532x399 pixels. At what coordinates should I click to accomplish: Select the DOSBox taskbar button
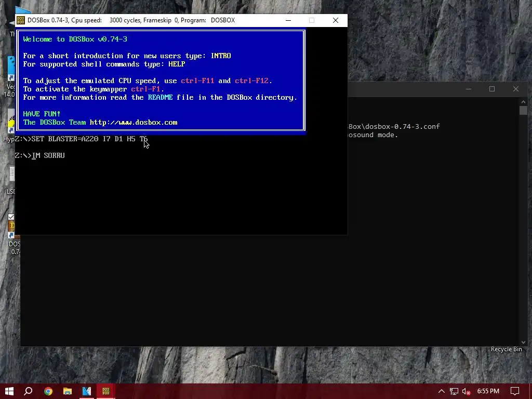[106, 391]
